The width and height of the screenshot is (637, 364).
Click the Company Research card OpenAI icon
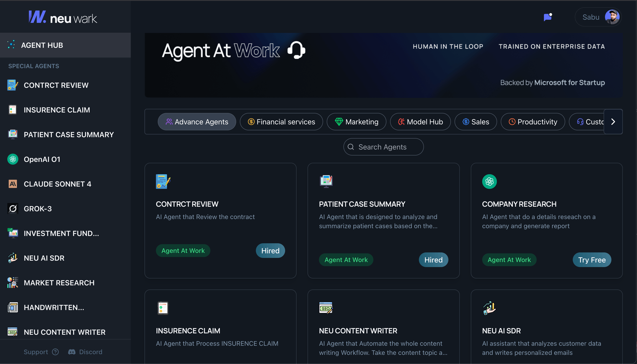pos(489,182)
